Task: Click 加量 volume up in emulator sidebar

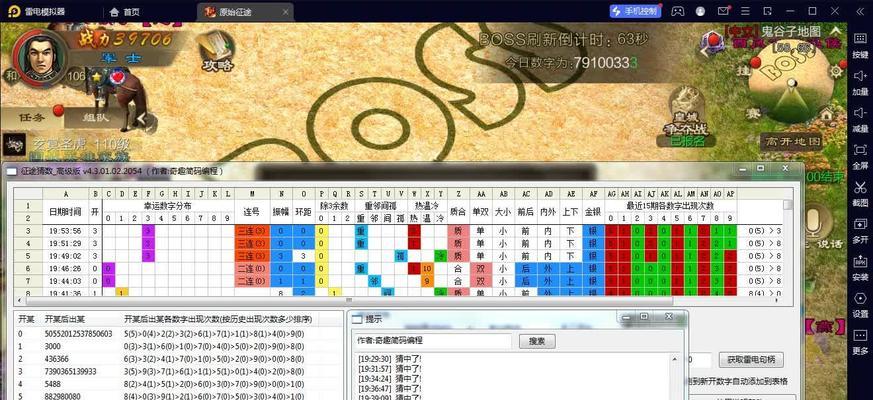Action: pyautogui.click(x=860, y=81)
